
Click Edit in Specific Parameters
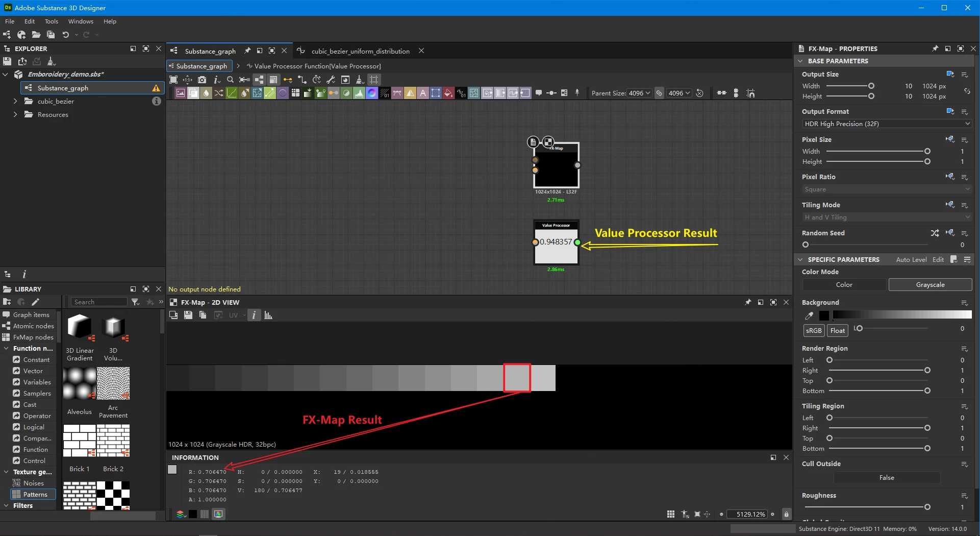tap(938, 259)
